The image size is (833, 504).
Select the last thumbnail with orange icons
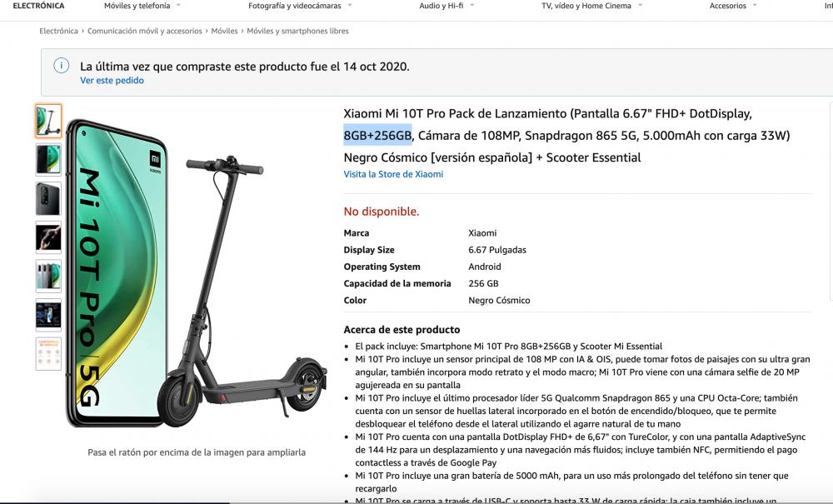point(48,354)
